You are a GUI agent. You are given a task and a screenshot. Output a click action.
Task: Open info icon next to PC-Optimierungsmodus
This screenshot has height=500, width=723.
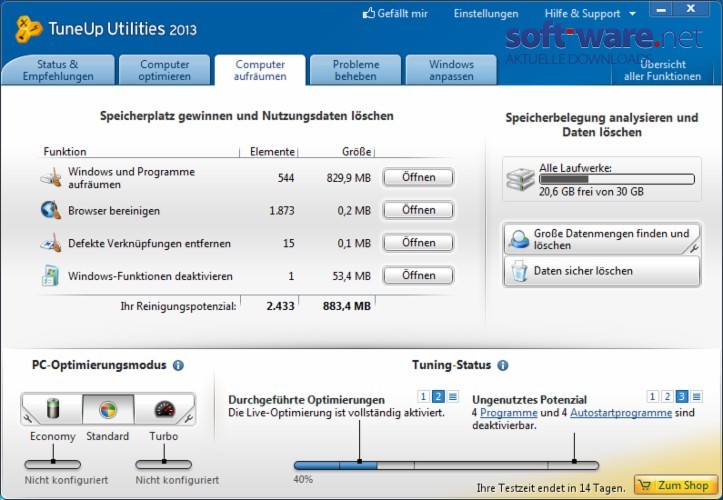click(x=178, y=365)
